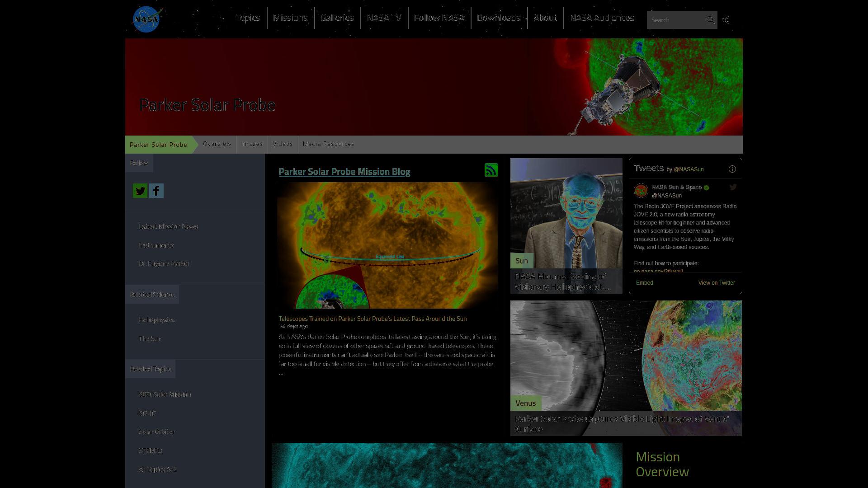Click the Venus topic tag
The height and width of the screenshot is (488, 868).
coord(526,403)
